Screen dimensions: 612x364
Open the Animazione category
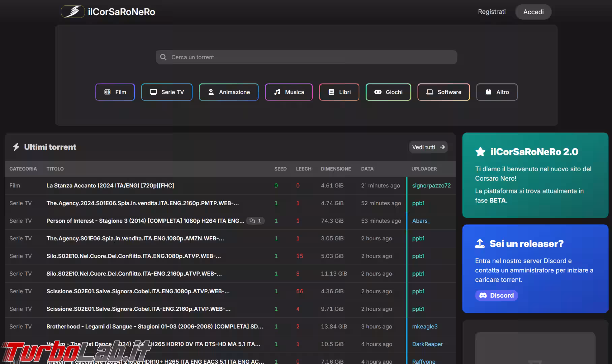click(x=229, y=92)
